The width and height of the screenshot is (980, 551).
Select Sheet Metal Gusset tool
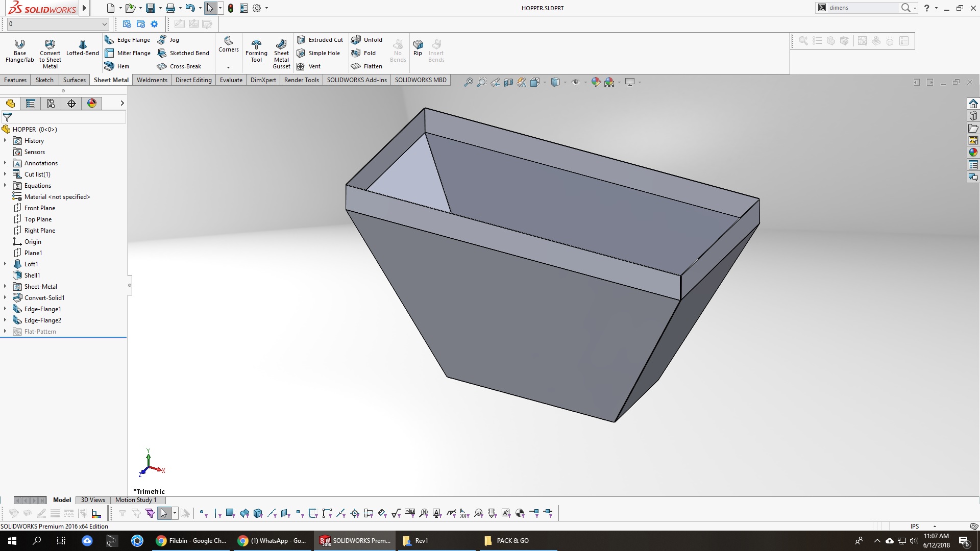pos(281,54)
